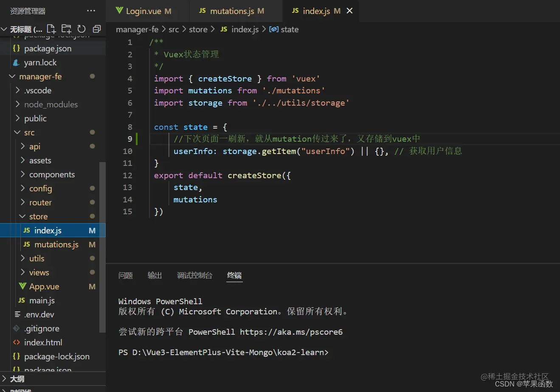Image resolution: width=560 pixels, height=392 pixels.
Task: Collapse the src folder
Action: click(x=53, y=132)
